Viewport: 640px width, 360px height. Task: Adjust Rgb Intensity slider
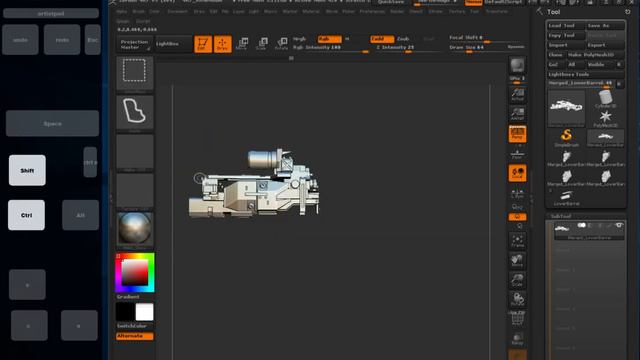331,49
